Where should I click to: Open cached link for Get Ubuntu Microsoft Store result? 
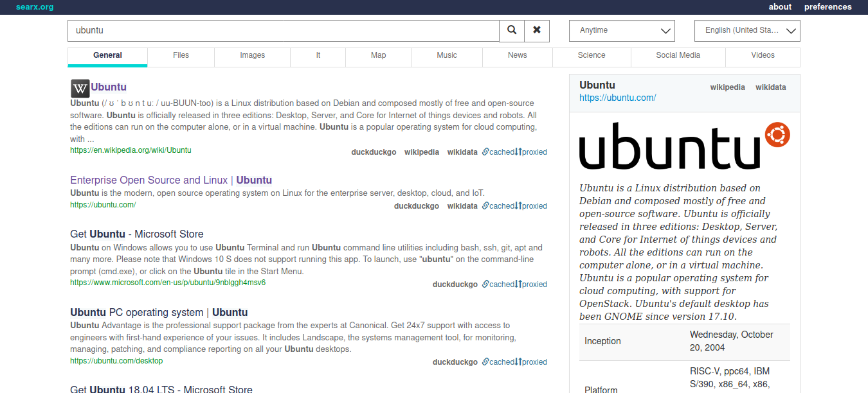point(498,284)
